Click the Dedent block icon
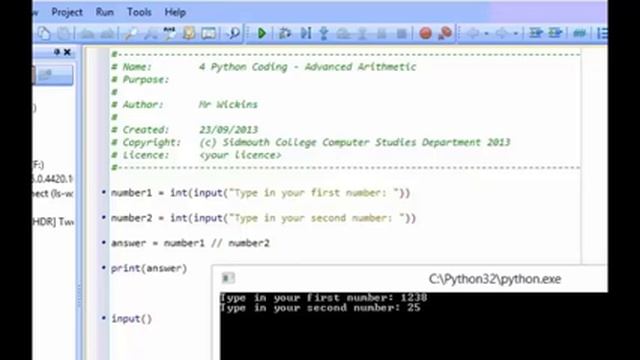640x360 pixels. [555, 33]
